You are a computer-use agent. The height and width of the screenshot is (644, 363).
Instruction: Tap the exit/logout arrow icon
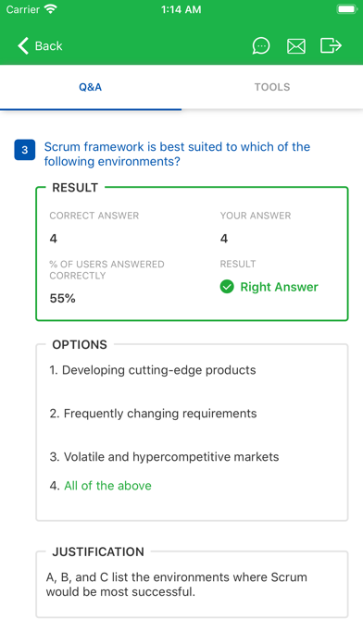point(331,45)
